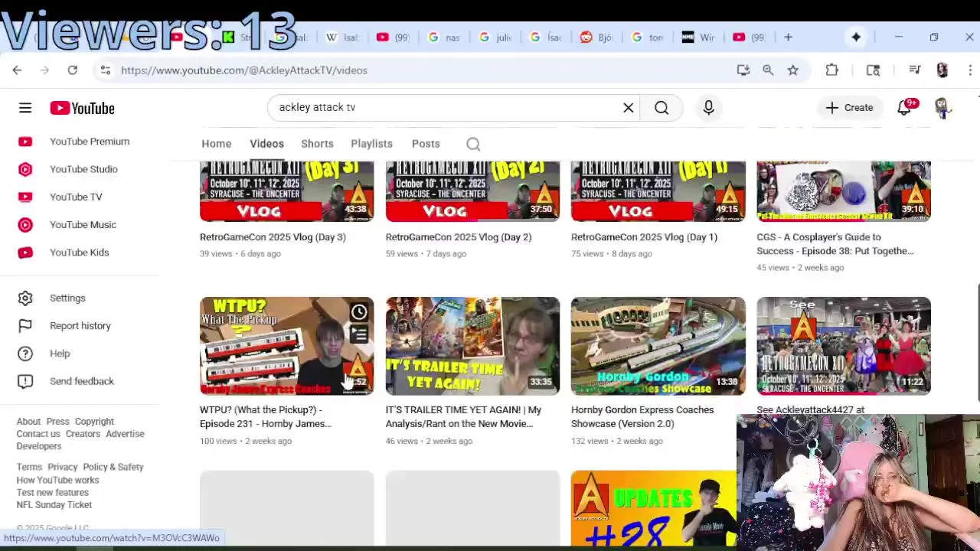Open media controls icon in toolbar

pyautogui.click(x=915, y=70)
